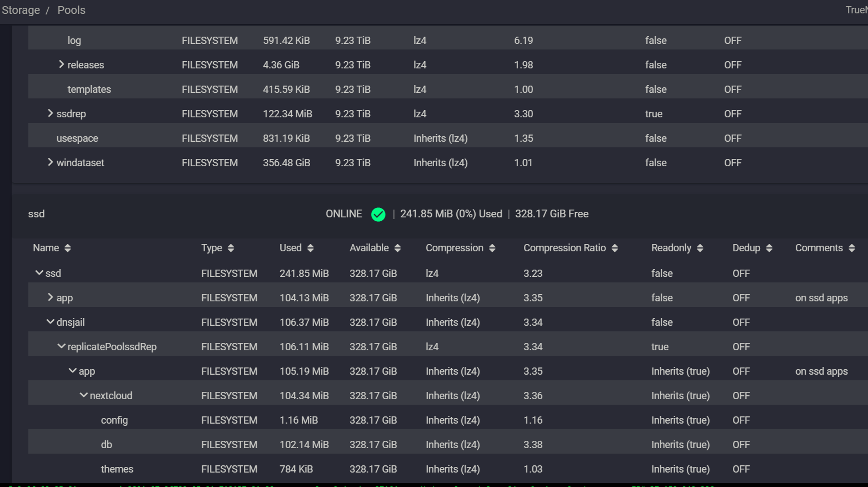This screenshot has height=487, width=868.
Task: Click the 6.19 compression ratio for log
Action: 523,41
